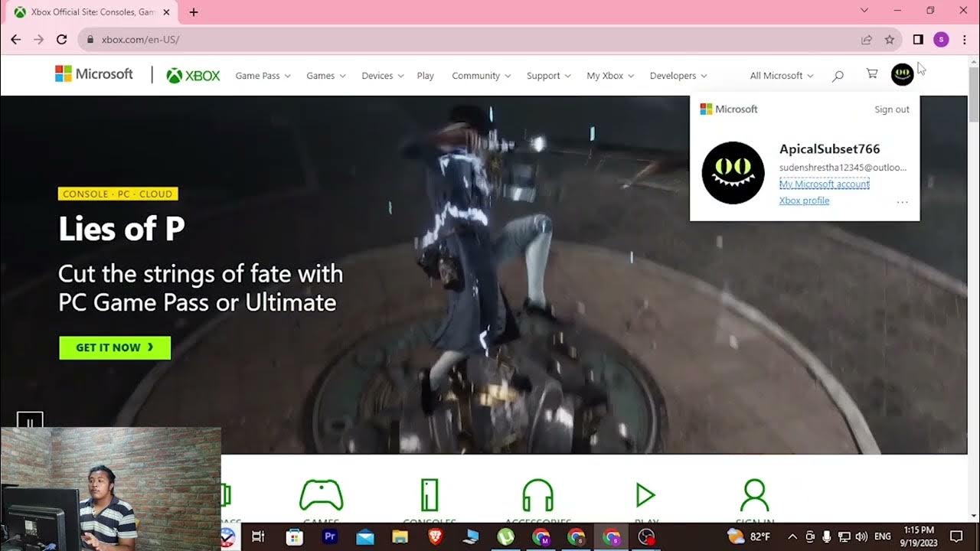Expand the Devices dropdown
Viewport: 980px width, 551px height.
pyautogui.click(x=382, y=76)
